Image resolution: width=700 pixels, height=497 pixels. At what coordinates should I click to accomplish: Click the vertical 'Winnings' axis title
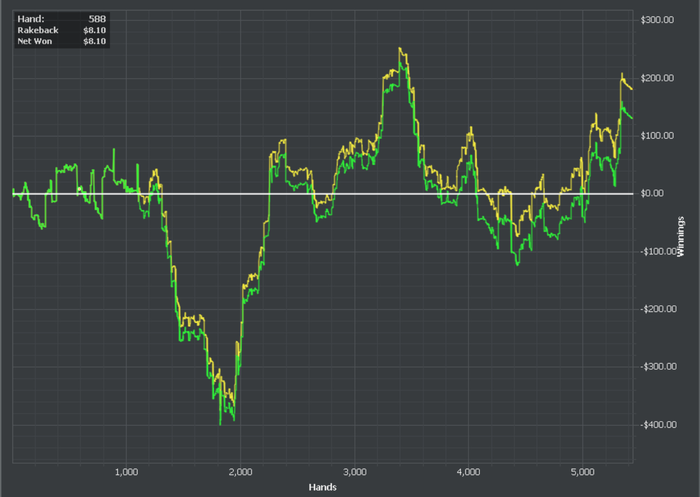(x=681, y=236)
